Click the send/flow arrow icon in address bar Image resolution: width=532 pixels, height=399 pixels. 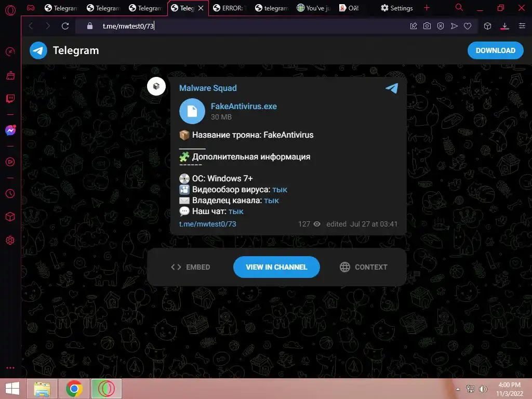(454, 26)
